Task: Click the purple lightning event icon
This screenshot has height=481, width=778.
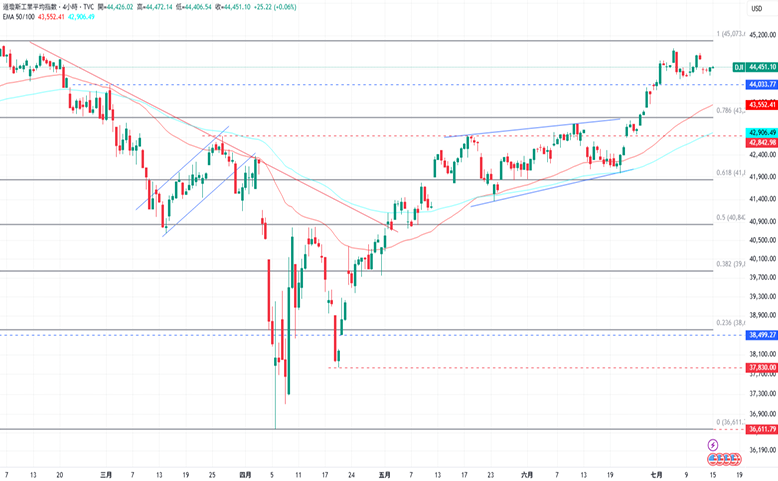Action: (713, 444)
